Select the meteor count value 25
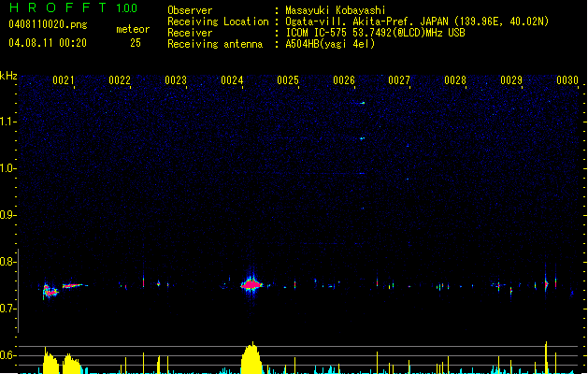Image resolution: width=588 pixels, height=374 pixels. (136, 43)
